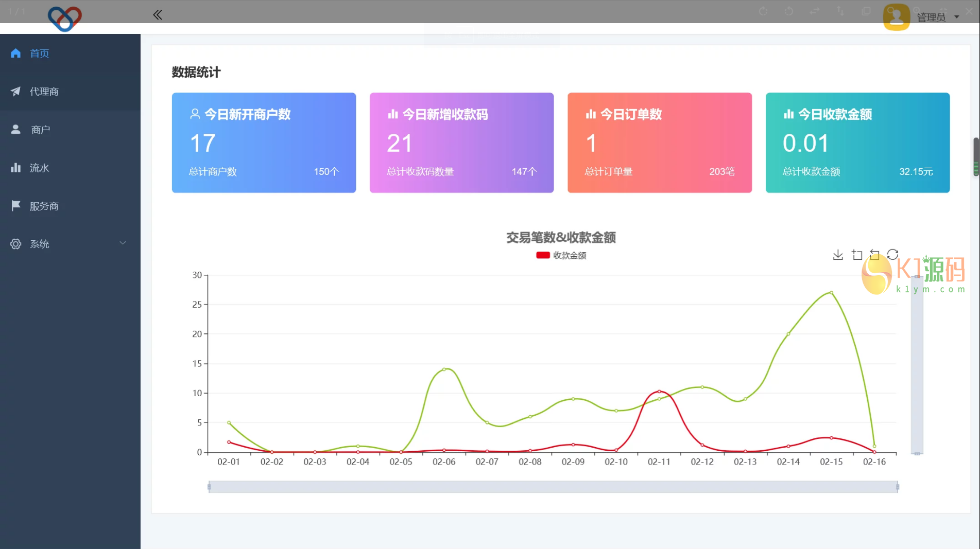Zoom out using the top overlay magnifier

click(x=892, y=11)
